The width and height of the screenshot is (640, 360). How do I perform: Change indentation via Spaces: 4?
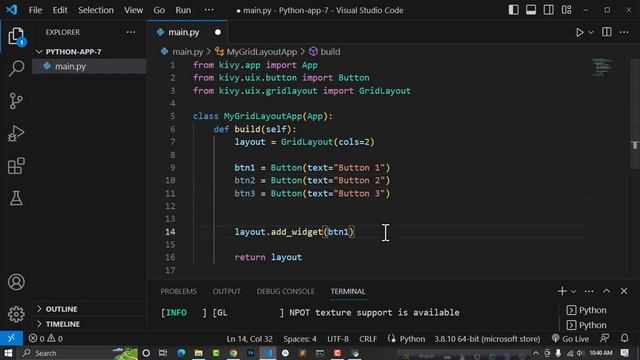point(300,339)
